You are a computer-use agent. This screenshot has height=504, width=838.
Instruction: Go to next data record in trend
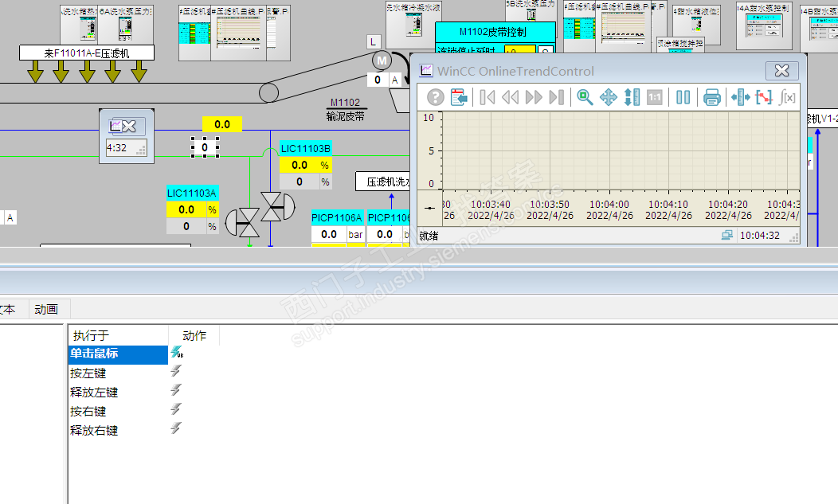click(534, 97)
